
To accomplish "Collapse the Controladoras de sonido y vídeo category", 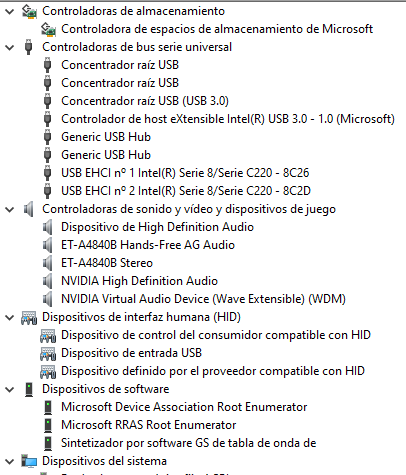I will 10,210.
